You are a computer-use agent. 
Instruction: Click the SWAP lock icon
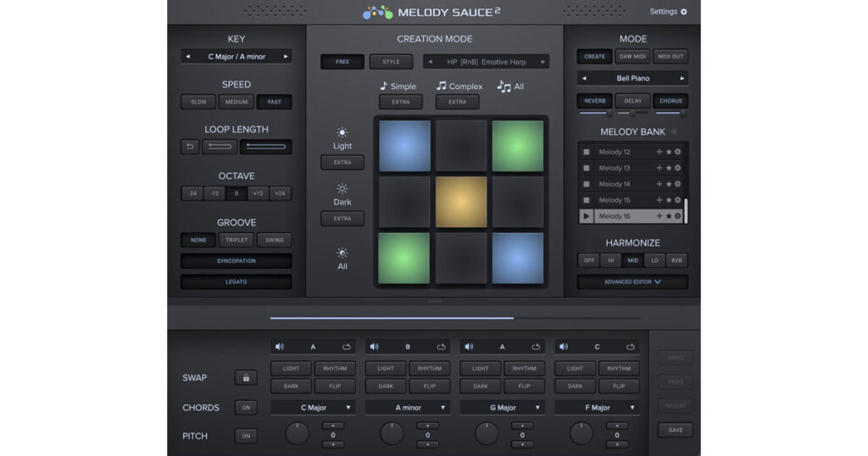(246, 378)
